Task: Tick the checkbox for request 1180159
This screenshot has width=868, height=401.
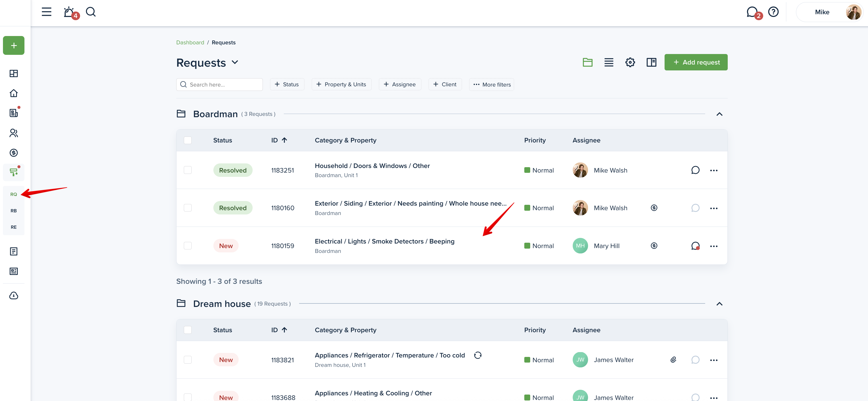Action: (x=188, y=246)
